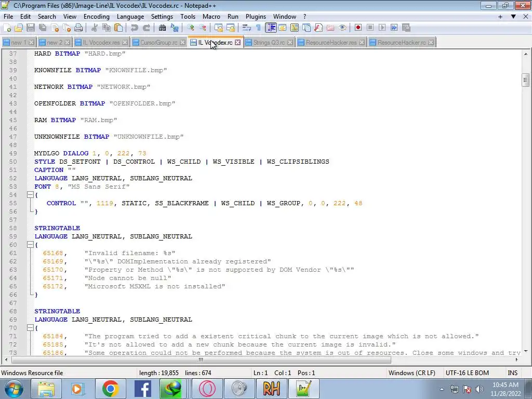
Task: Click the Close document toolbar icon
Action: point(55,28)
